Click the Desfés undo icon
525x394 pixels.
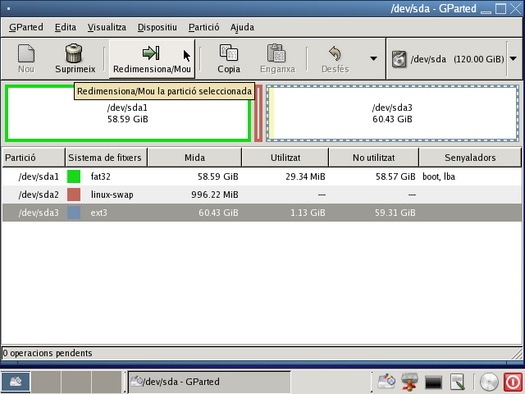coord(335,53)
